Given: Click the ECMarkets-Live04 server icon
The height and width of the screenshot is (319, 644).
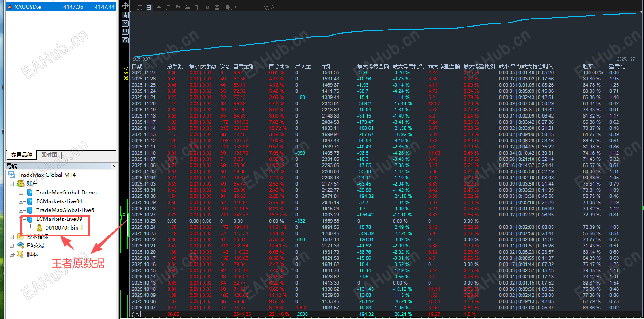Looking at the screenshot, I should (x=30, y=201).
